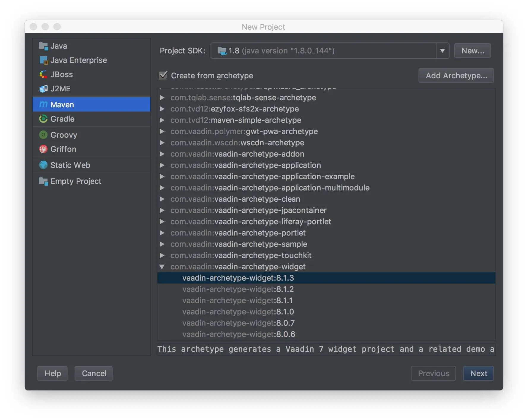Choose Empty Project type

pos(91,181)
